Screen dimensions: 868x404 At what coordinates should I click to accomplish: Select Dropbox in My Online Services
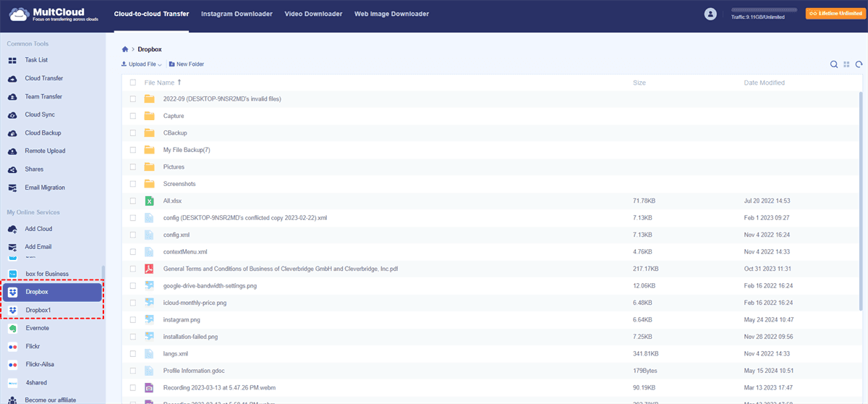click(x=52, y=292)
